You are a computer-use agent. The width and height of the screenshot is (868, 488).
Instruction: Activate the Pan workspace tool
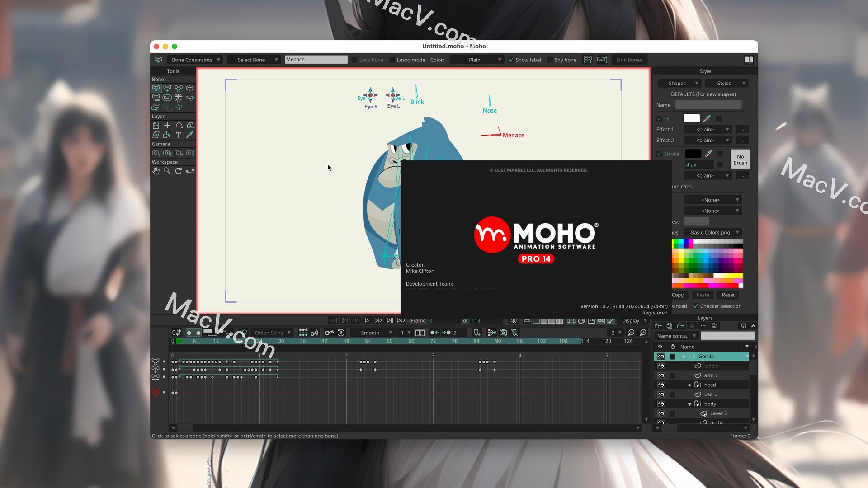click(x=156, y=171)
